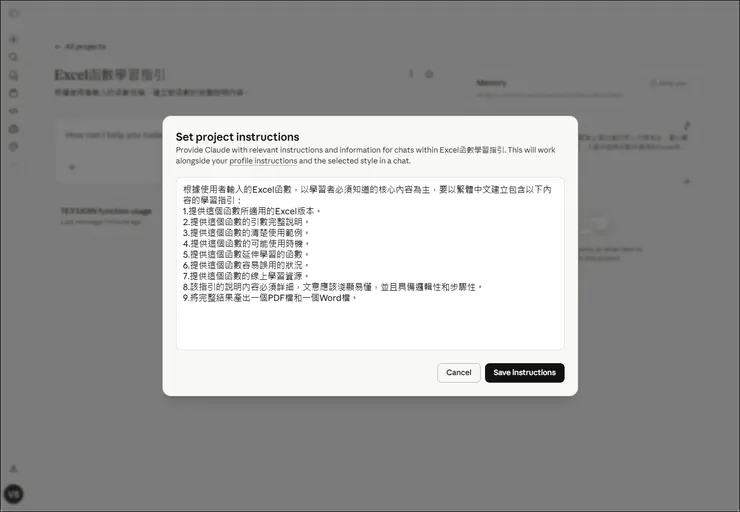The width and height of the screenshot is (740, 512).
Task: Edit instructions with pencil icon
Action: [x=687, y=126]
